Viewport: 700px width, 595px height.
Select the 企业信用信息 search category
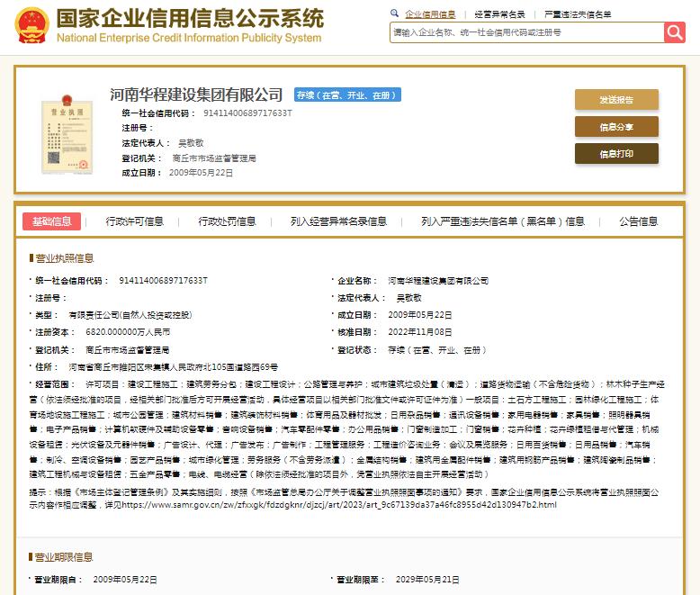[x=430, y=14]
